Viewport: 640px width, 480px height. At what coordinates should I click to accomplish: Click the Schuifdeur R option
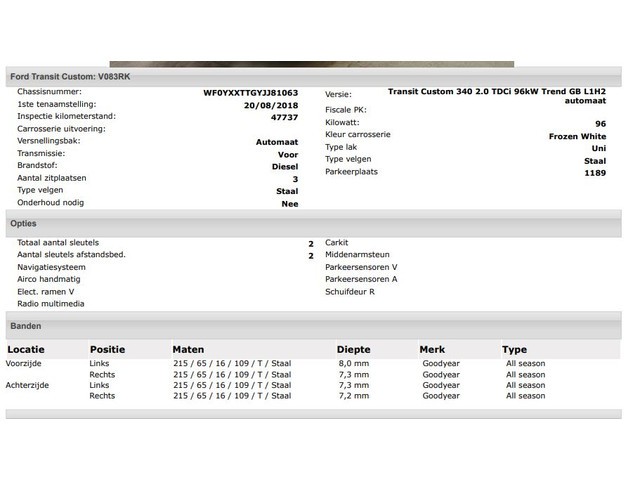349,292
